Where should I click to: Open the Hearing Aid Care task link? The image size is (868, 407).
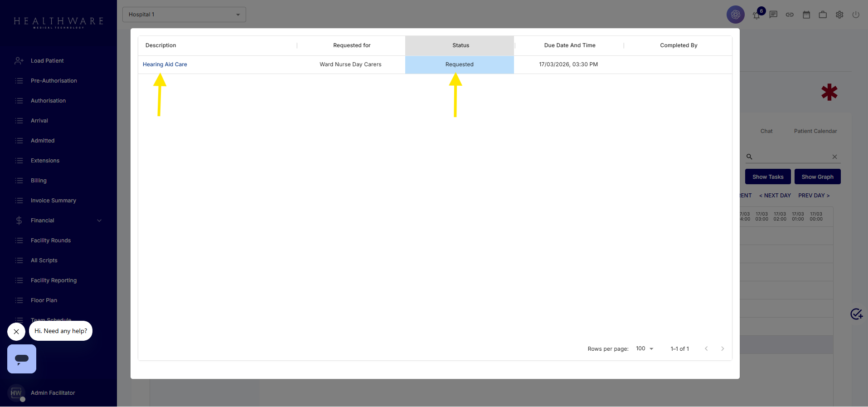[x=165, y=64]
